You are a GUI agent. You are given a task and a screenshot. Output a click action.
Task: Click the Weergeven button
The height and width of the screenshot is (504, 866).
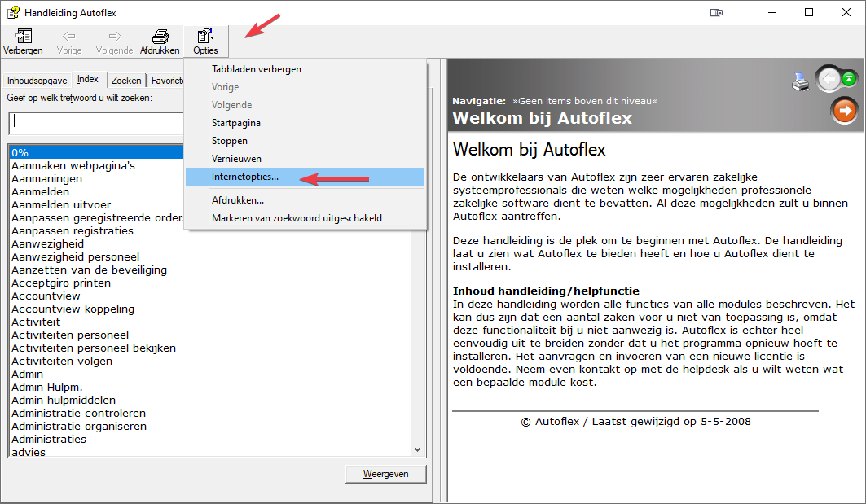click(386, 474)
